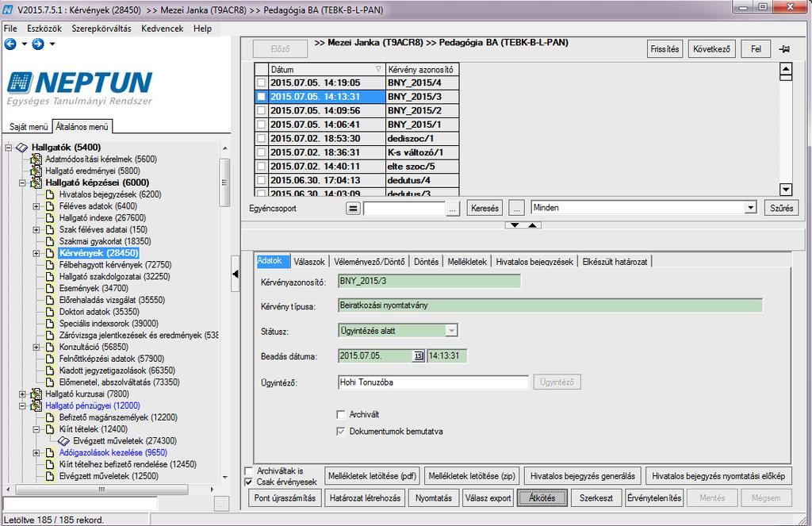Open the Szerepkörváltás menu
The image size is (812, 526).
[101, 29]
